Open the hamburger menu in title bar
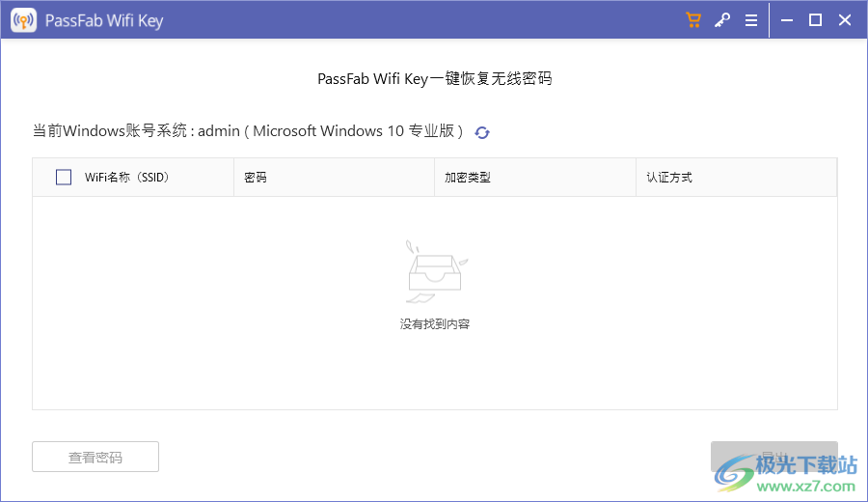 click(750, 20)
